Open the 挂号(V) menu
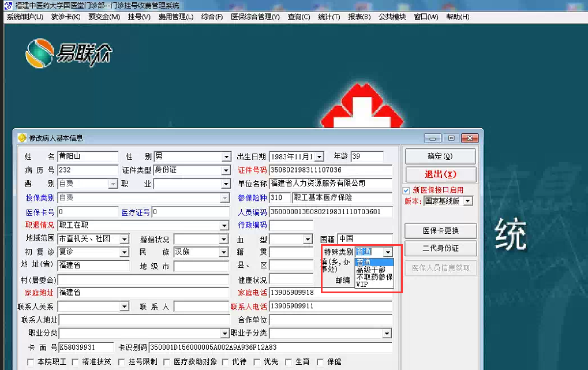The width and height of the screenshot is (588, 370). click(x=139, y=17)
